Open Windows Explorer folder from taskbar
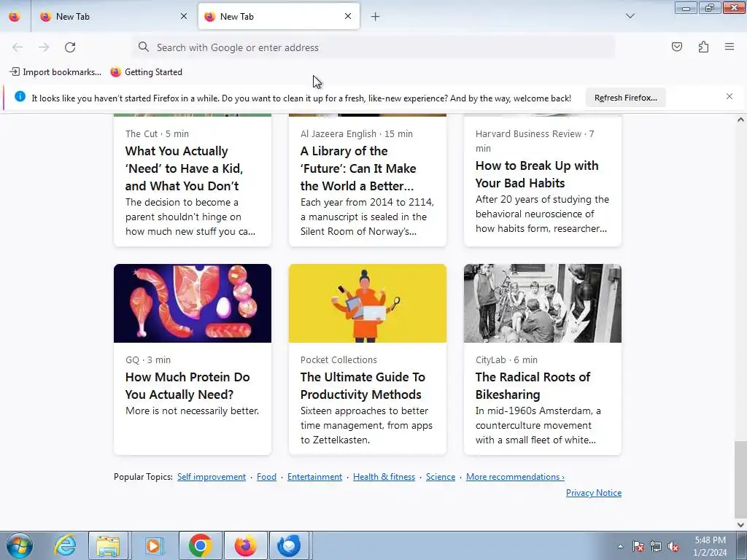Screen dimensions: 747x560 tap(108, 545)
